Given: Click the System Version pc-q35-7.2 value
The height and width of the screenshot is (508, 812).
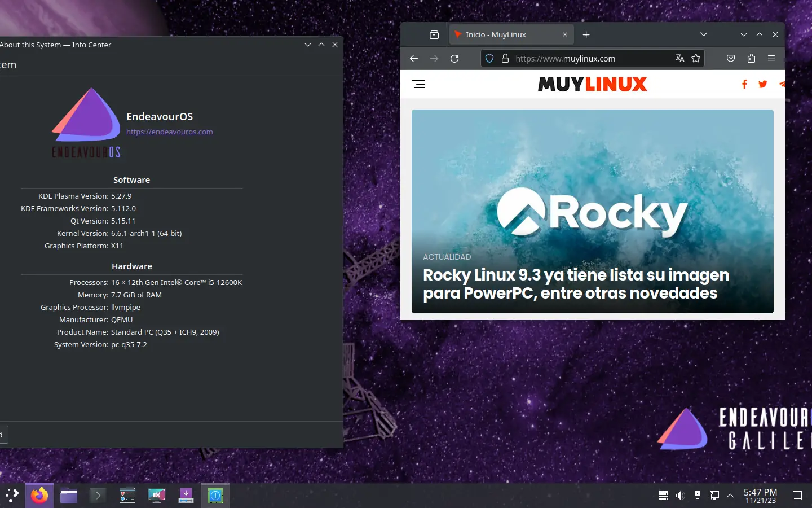Looking at the screenshot, I should coord(129,344).
